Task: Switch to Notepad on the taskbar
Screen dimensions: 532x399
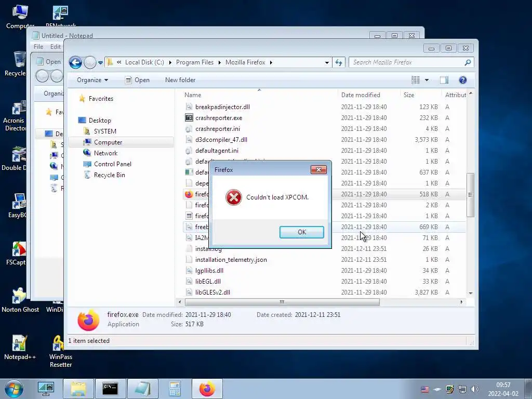Action: pyautogui.click(x=142, y=389)
